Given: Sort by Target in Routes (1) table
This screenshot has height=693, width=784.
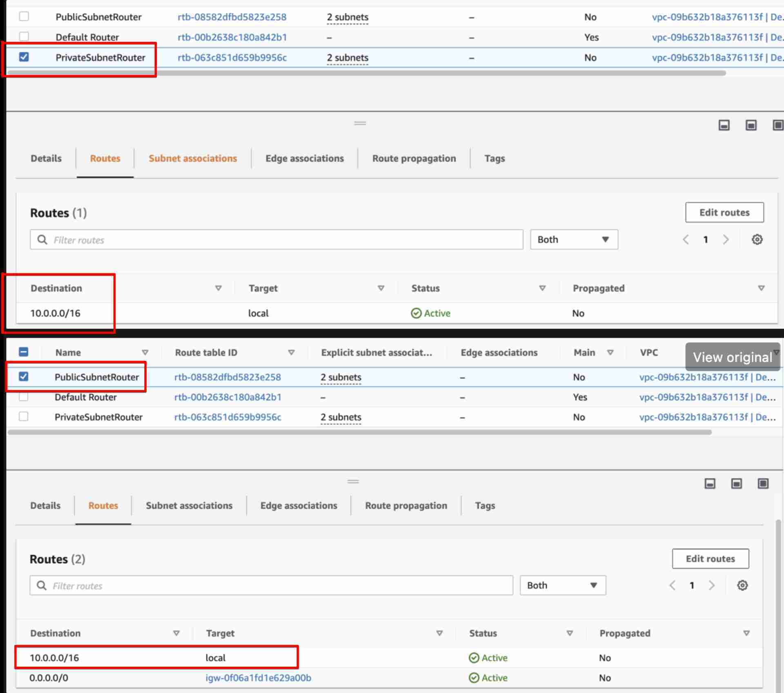Looking at the screenshot, I should (381, 288).
